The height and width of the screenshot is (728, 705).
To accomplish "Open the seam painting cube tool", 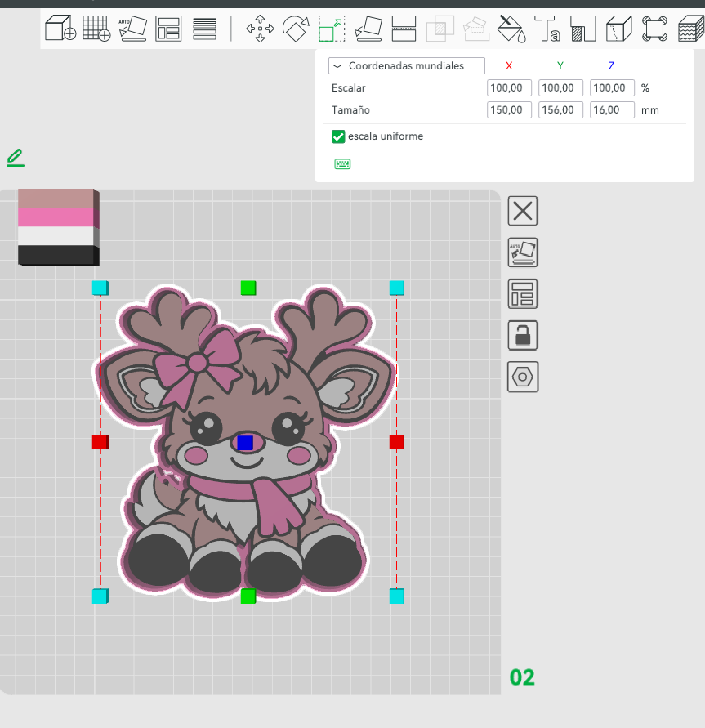I will coord(619,29).
